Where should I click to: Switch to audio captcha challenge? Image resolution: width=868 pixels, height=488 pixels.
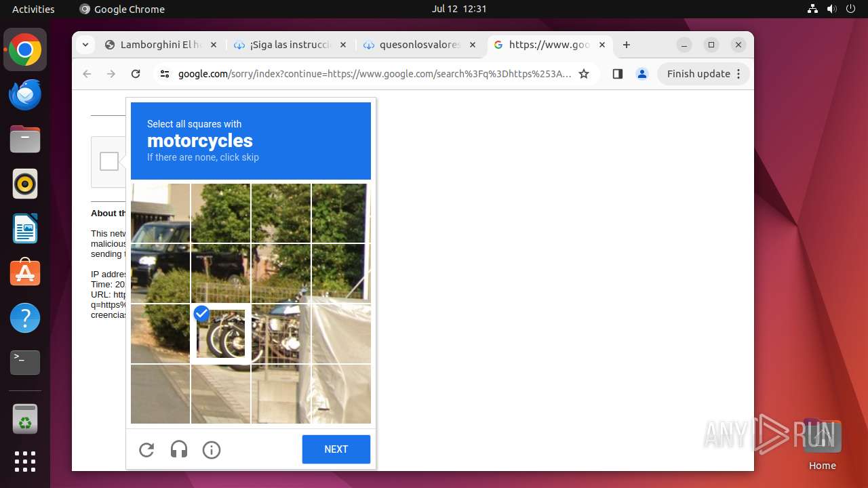(x=179, y=449)
